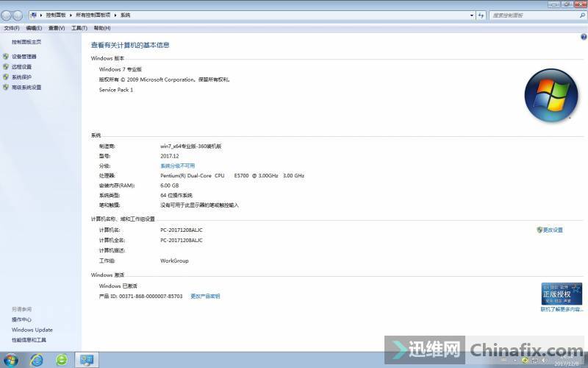Image resolution: width=588 pixels, height=368 pixels.
Task: Launch the green 360 browser from taskbar
Action: click(62, 360)
